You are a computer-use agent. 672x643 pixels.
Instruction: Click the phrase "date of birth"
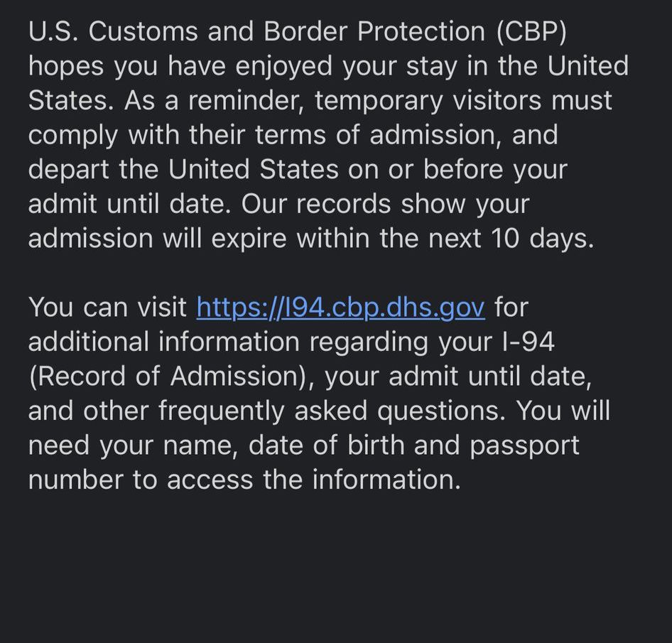point(327,445)
